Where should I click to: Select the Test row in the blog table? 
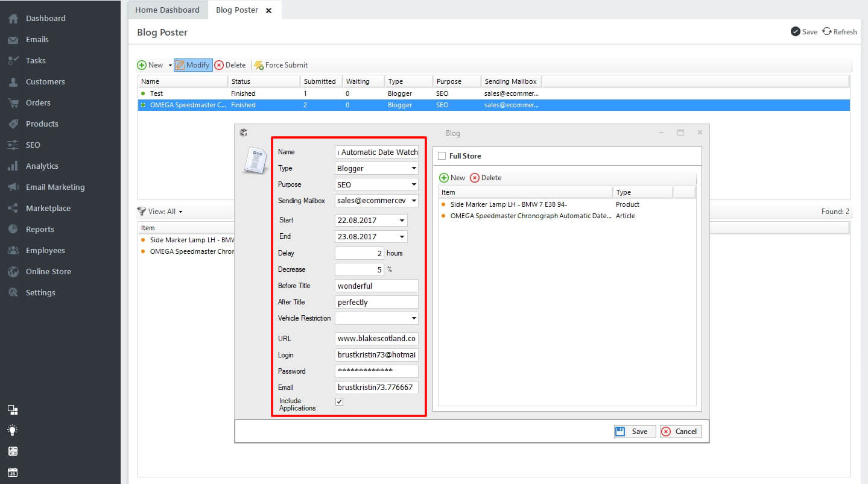pyautogui.click(x=493, y=93)
